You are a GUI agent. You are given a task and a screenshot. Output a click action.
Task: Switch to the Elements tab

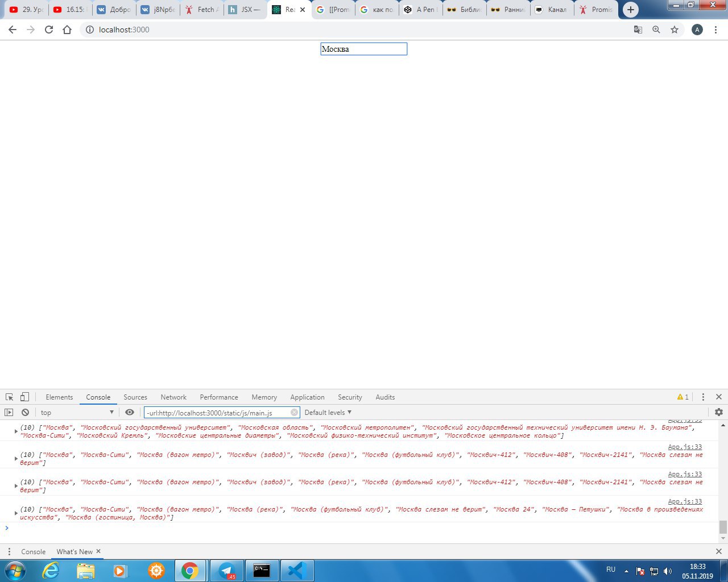pos(59,397)
